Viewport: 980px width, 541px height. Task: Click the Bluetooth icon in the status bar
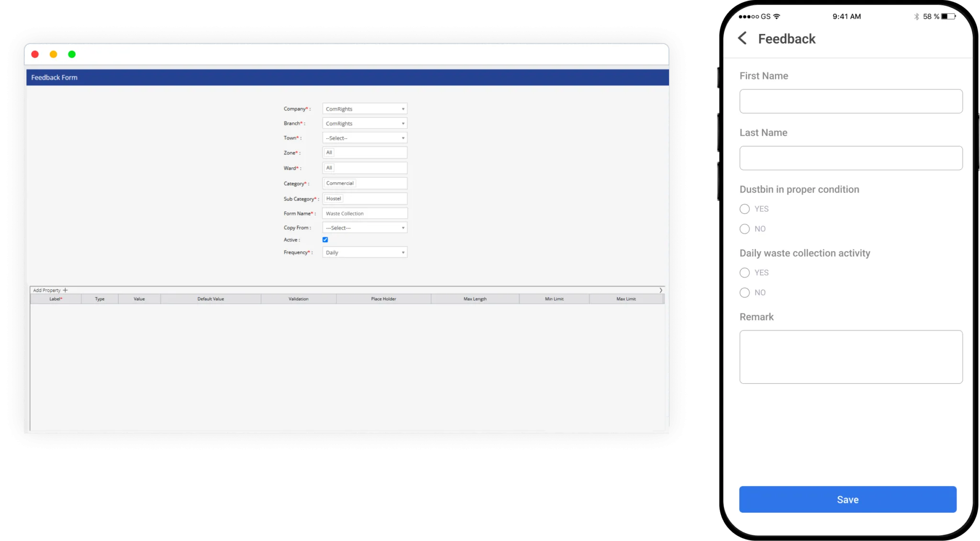click(x=916, y=16)
